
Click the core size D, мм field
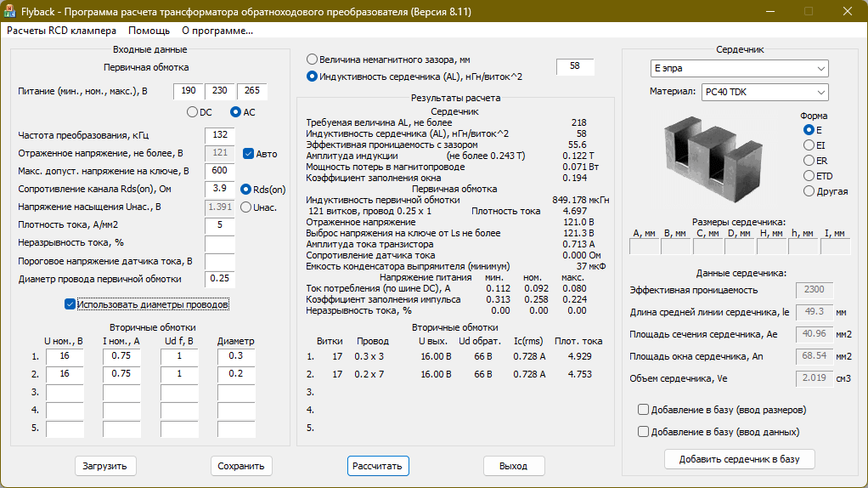pos(740,247)
